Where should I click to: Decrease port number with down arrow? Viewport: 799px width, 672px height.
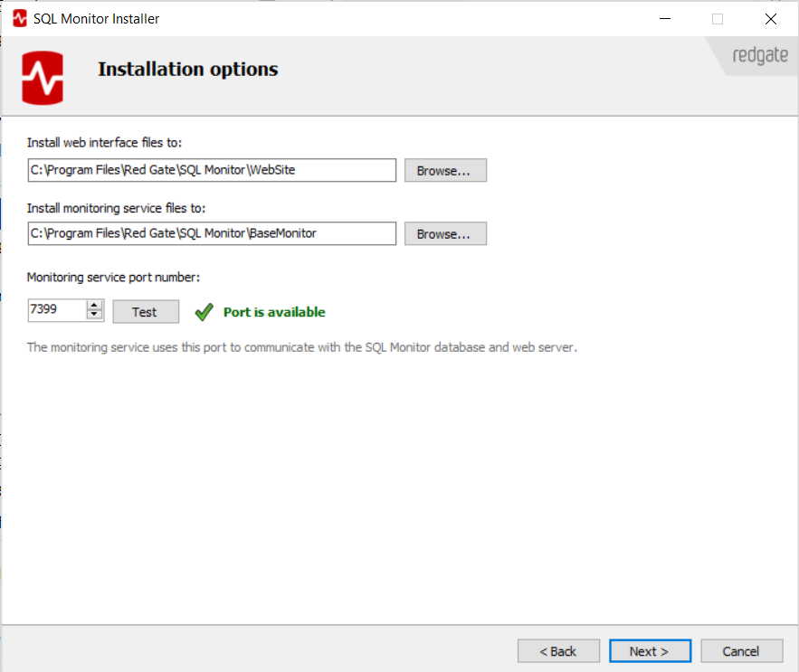(95, 316)
